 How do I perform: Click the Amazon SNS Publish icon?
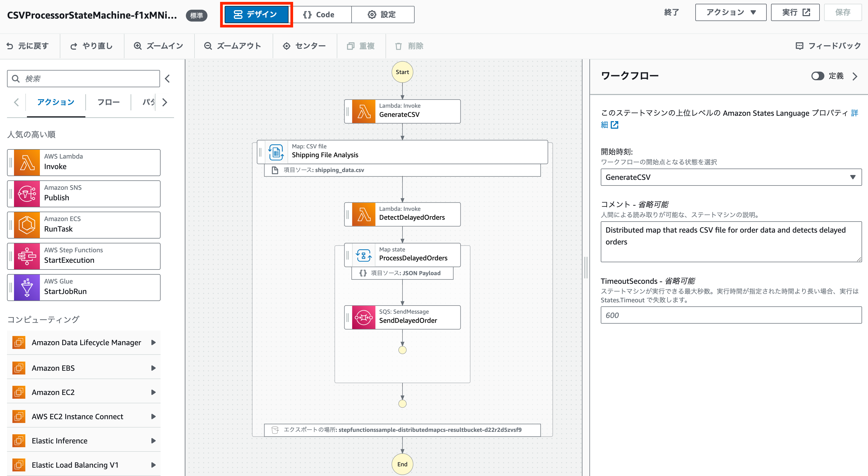click(x=27, y=194)
